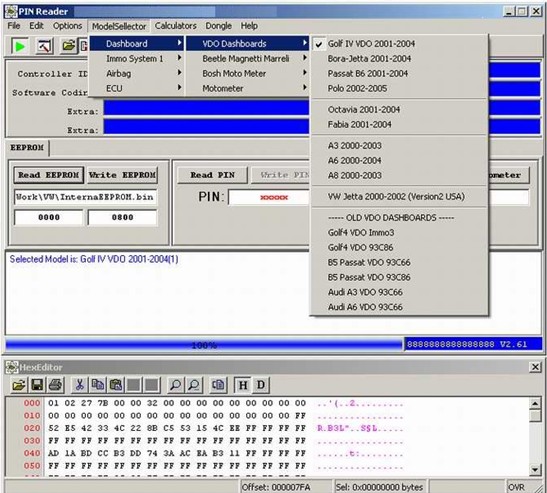Viewport: 547px width, 493px height.
Task: Expand the Airbag submenu
Action: (x=137, y=74)
